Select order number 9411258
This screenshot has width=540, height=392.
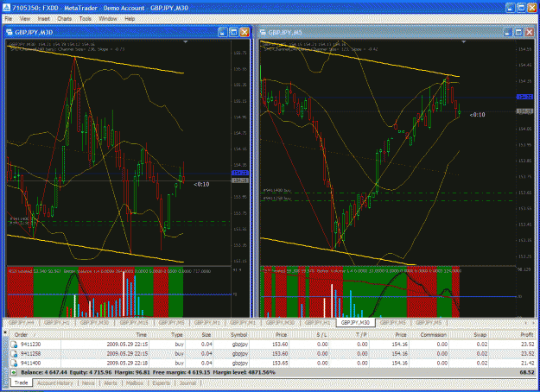pyautogui.click(x=30, y=353)
